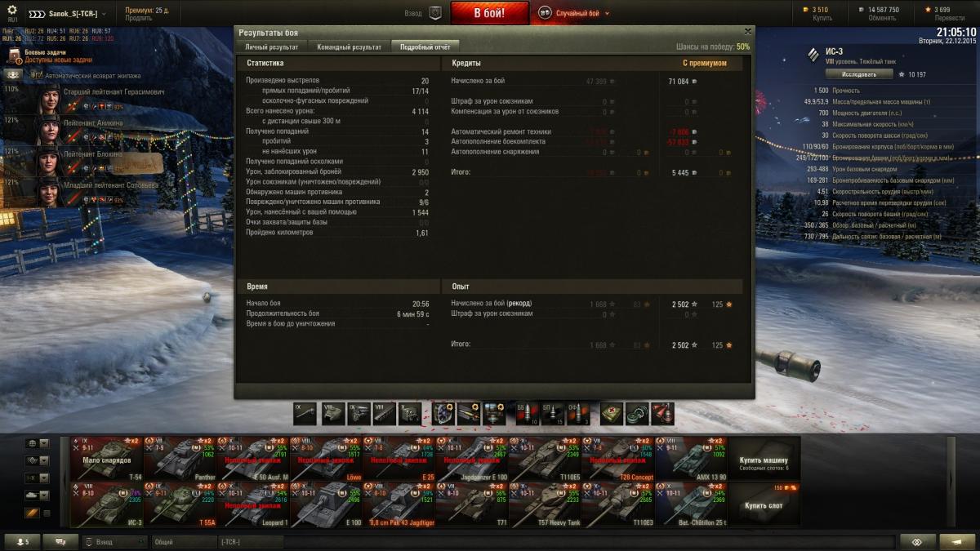Select T 55A tank in carousel
Screen dimensions: 980x551
(x=180, y=504)
